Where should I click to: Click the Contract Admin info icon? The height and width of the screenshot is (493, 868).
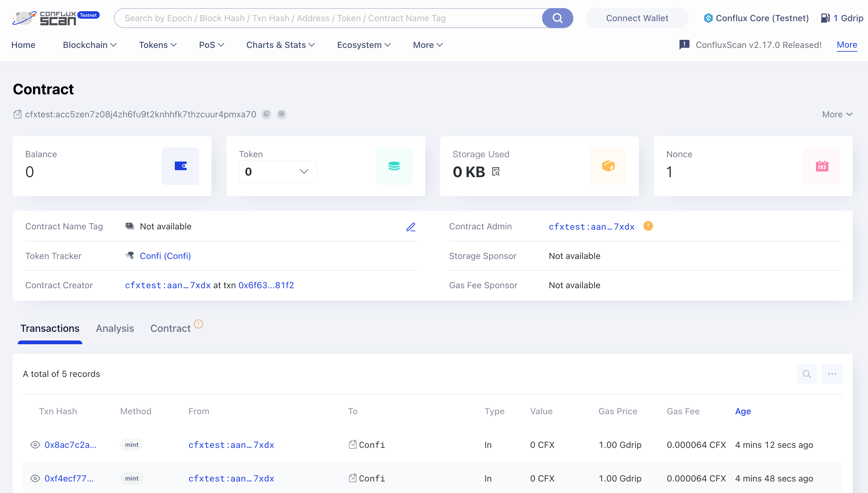tap(648, 226)
